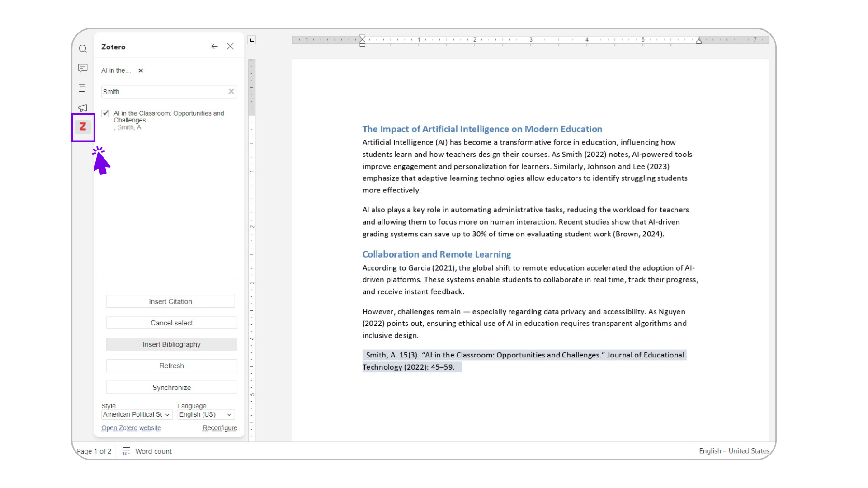Open Word count in status bar
This screenshot has width=868, height=488.
pyautogui.click(x=147, y=451)
